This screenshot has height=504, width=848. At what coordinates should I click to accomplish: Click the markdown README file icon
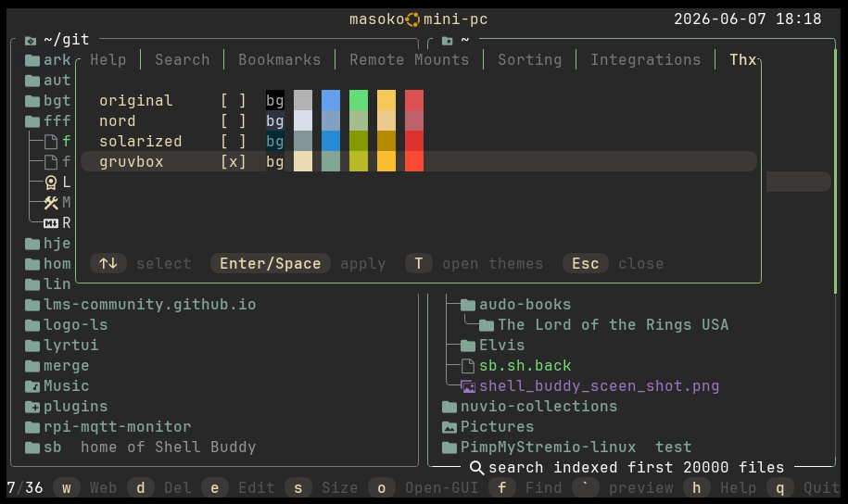pyautogui.click(x=51, y=222)
